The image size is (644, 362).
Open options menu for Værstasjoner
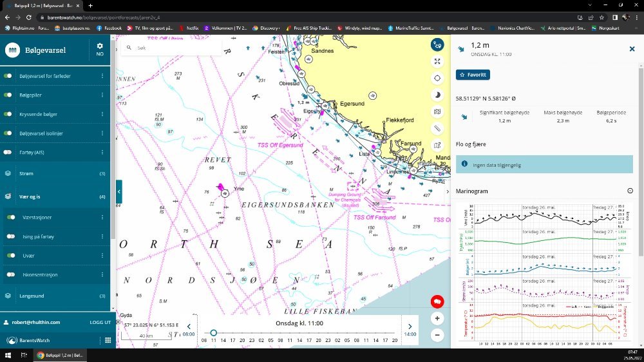pyautogui.click(x=102, y=217)
